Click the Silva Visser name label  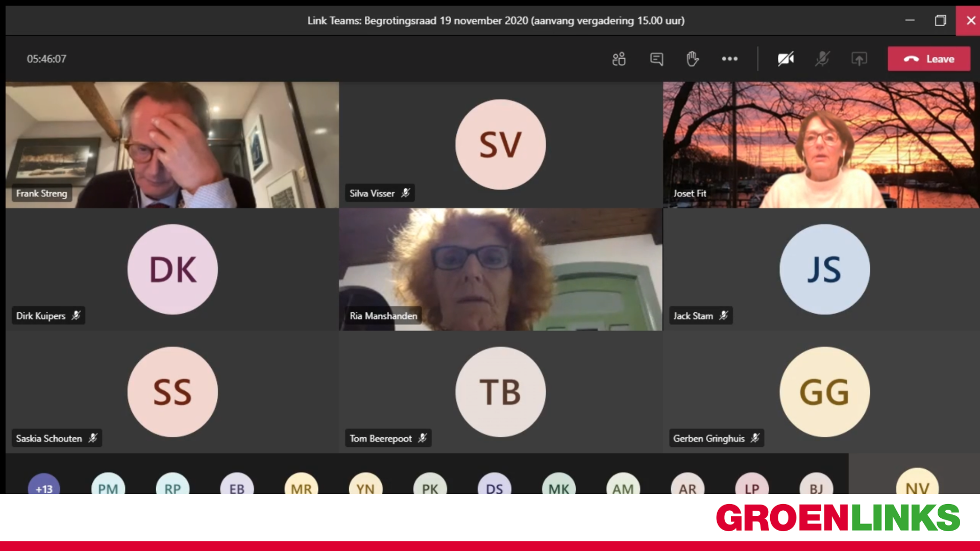pos(372,193)
